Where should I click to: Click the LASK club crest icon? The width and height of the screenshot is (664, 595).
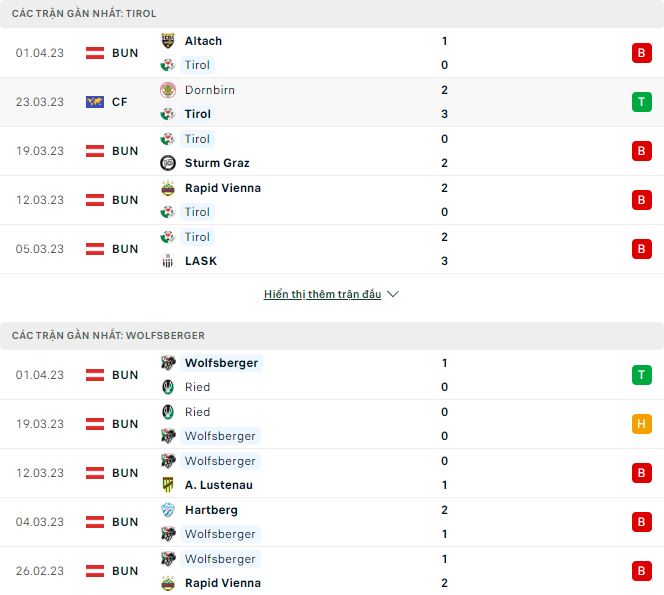168,261
